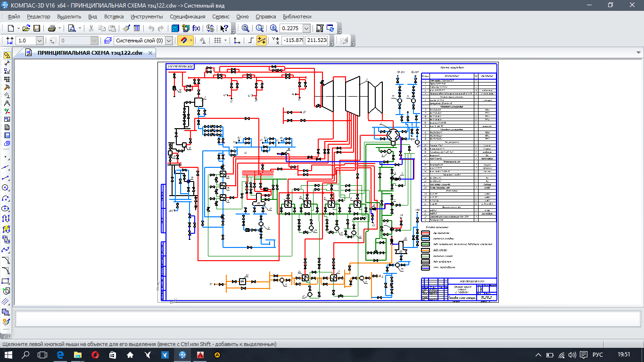Toggle local coordinate system button
644x362 pixels.
[237, 41]
